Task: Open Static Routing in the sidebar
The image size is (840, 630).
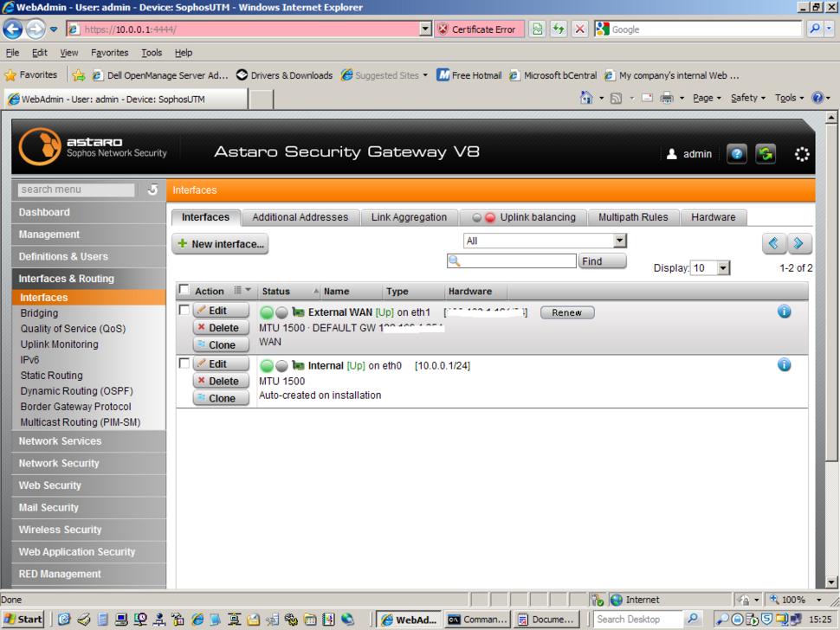Action: coord(52,376)
